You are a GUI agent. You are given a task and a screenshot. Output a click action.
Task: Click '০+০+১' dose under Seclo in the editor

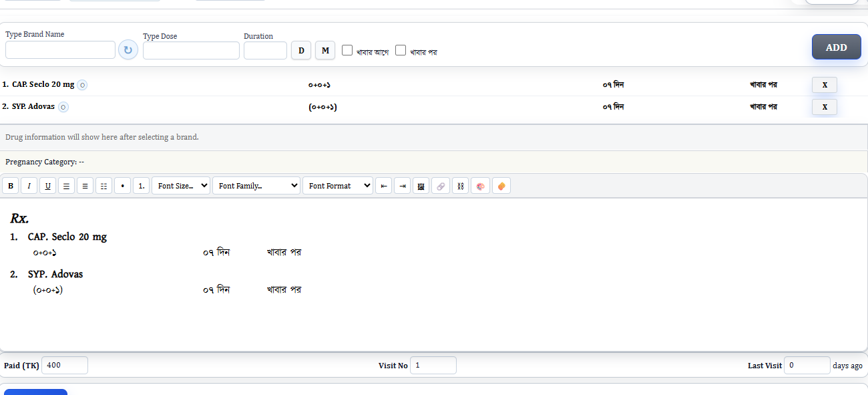pyautogui.click(x=45, y=253)
